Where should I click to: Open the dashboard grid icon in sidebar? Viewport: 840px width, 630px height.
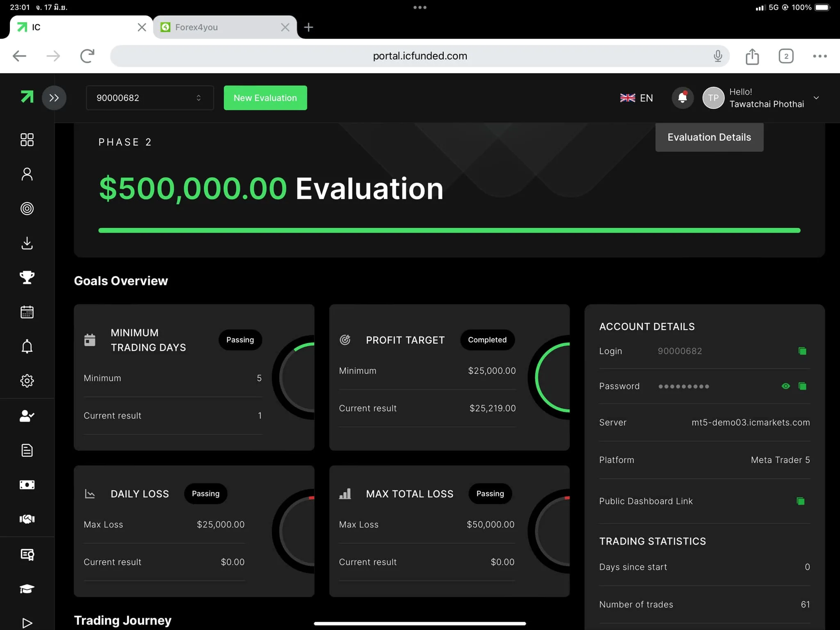tap(27, 140)
